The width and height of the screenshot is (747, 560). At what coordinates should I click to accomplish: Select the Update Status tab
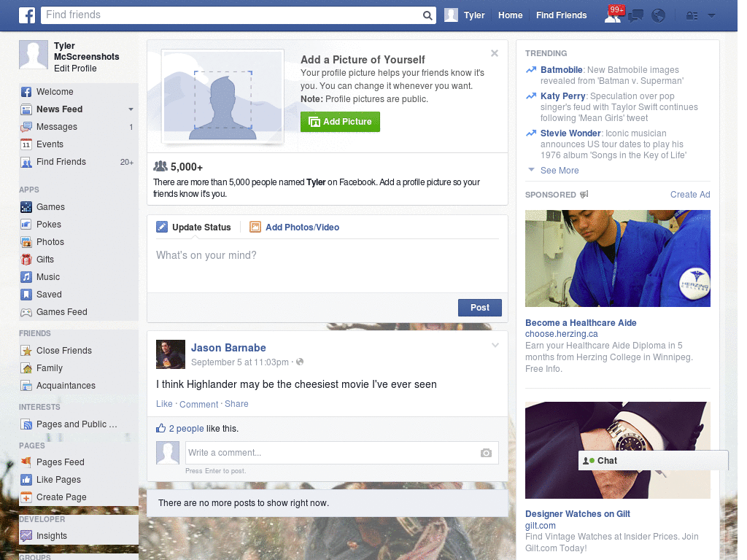194,227
